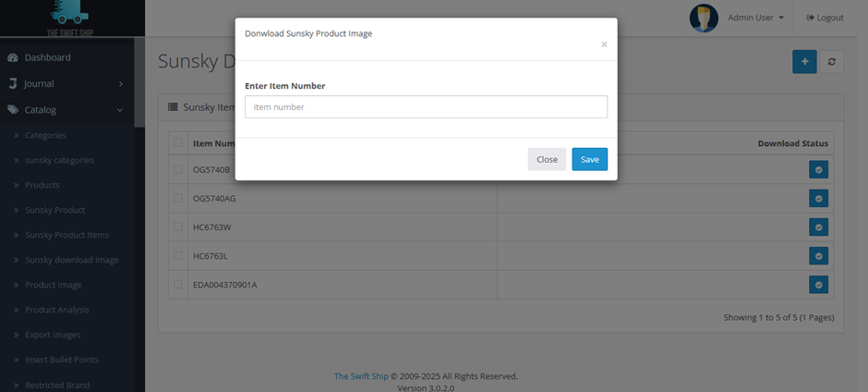Click the refresh icon button

832,62
